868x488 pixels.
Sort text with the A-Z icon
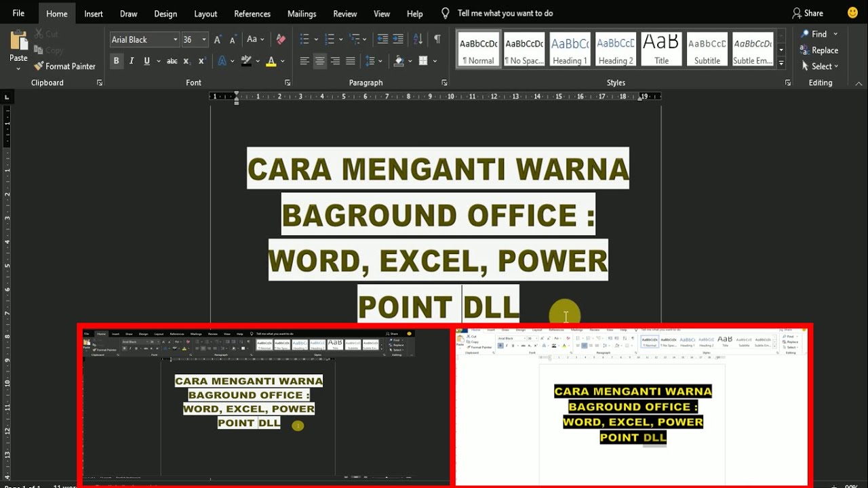[418, 39]
